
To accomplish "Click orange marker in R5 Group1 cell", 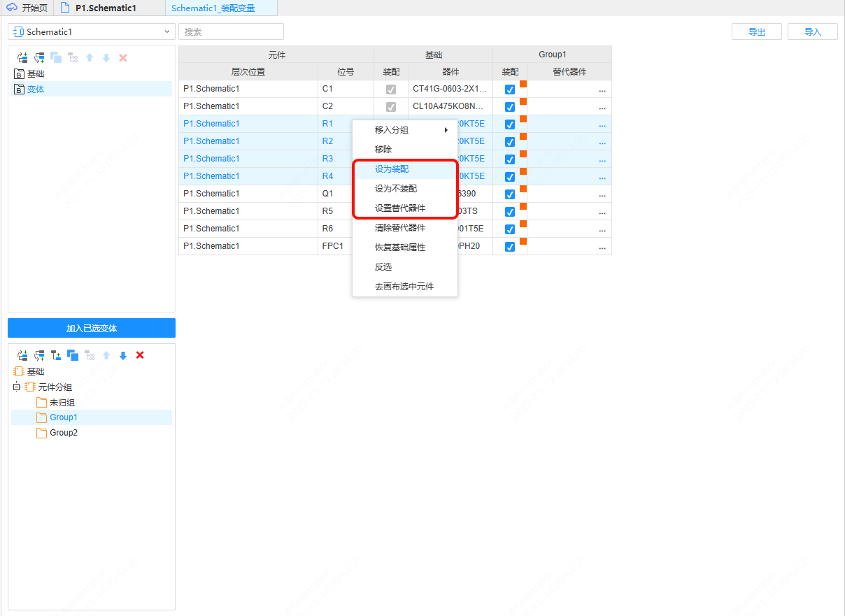I will coord(523,207).
